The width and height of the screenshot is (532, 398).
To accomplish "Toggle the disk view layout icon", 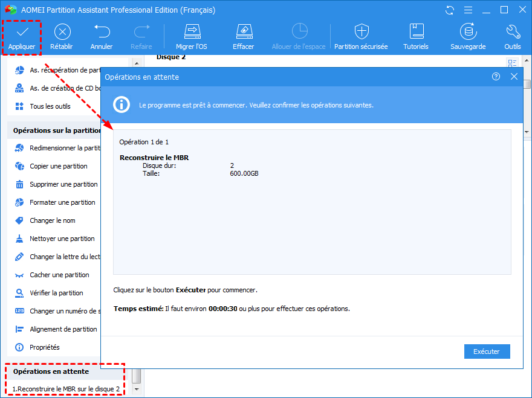I will click(x=512, y=63).
